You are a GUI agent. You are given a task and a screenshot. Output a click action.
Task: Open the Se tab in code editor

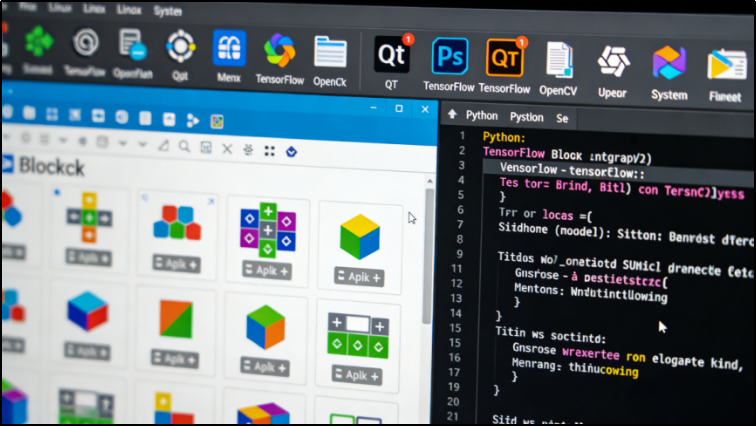[x=562, y=119]
